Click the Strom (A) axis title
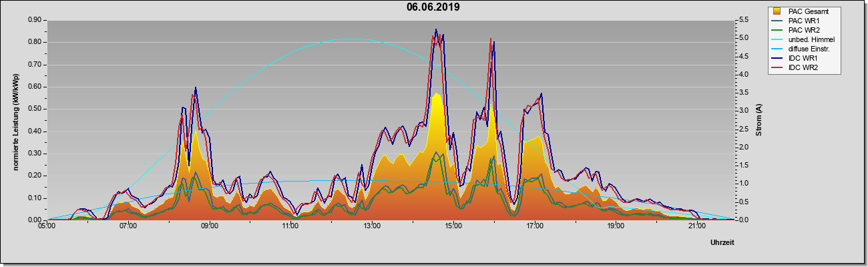The image size is (868, 267). coord(759,120)
